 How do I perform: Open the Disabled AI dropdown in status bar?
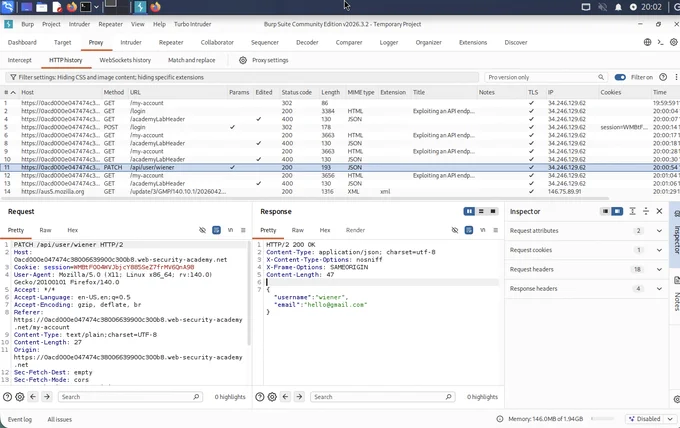click(651, 419)
